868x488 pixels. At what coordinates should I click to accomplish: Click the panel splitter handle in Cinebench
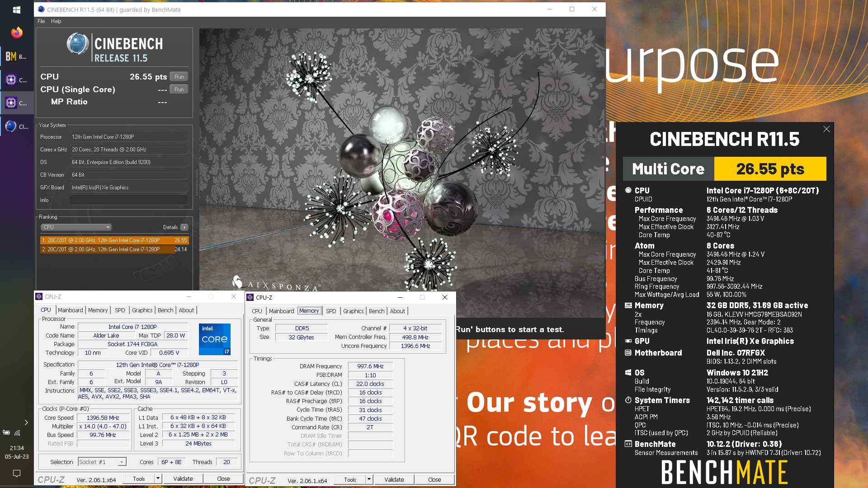tap(196, 182)
